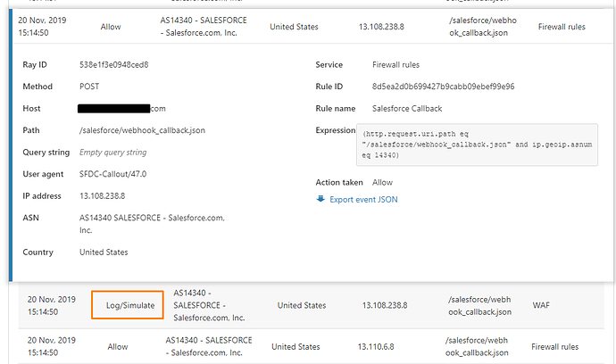This screenshot has width=616, height=364.
Task: Click the Export event JSON download icon
Action: click(320, 199)
